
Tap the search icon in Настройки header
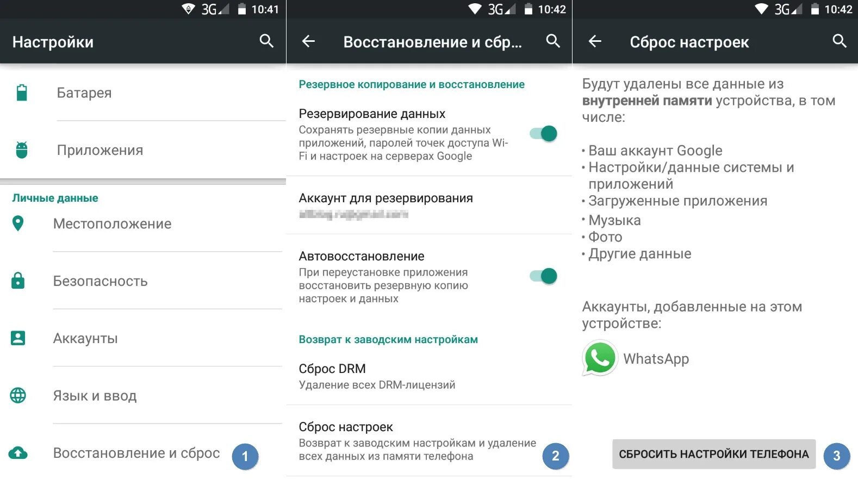(x=266, y=41)
